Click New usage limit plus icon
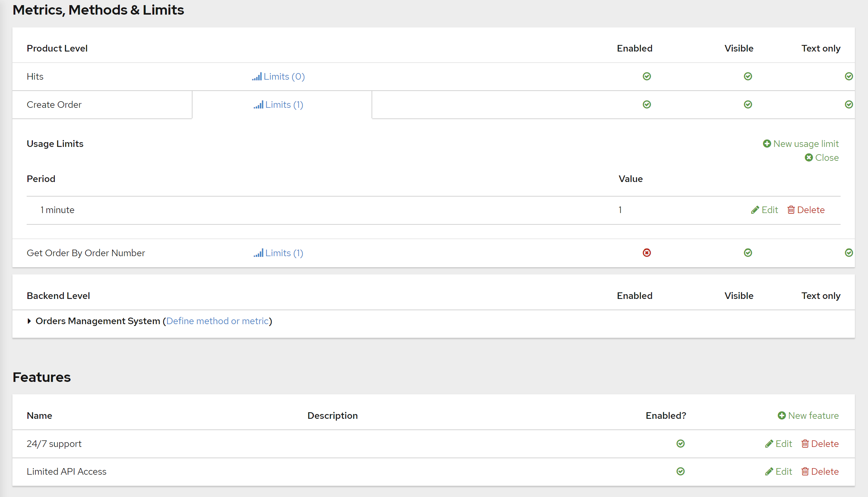868x497 pixels. [767, 144]
